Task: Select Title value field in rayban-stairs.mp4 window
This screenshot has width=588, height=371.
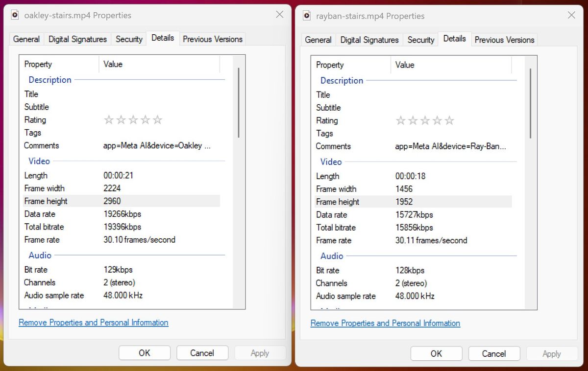Action: pyautogui.click(x=452, y=94)
